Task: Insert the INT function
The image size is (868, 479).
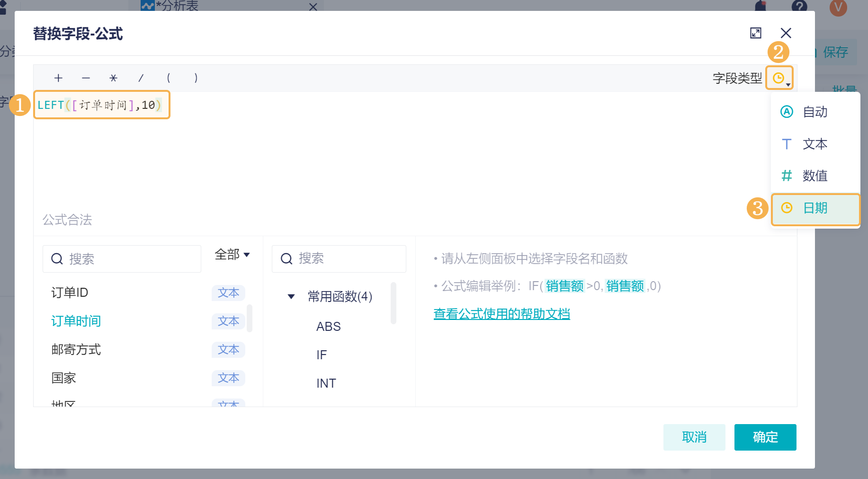Action: (x=326, y=383)
